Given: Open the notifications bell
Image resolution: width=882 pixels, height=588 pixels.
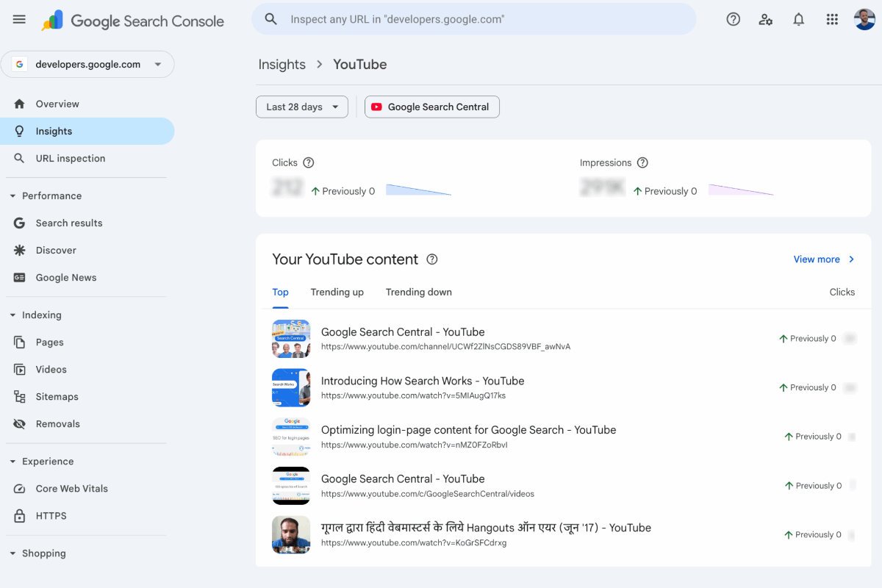Looking at the screenshot, I should click(x=798, y=19).
